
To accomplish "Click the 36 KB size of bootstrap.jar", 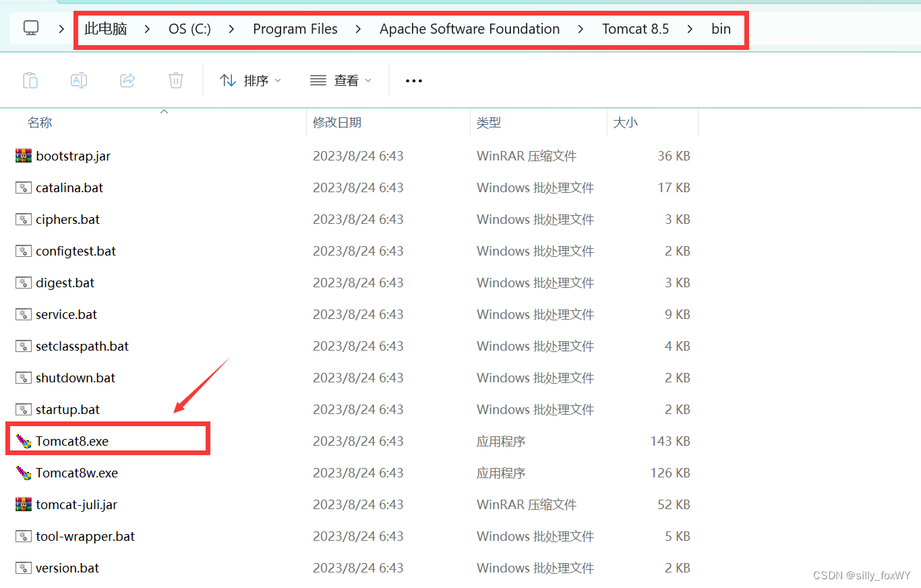I will click(674, 156).
